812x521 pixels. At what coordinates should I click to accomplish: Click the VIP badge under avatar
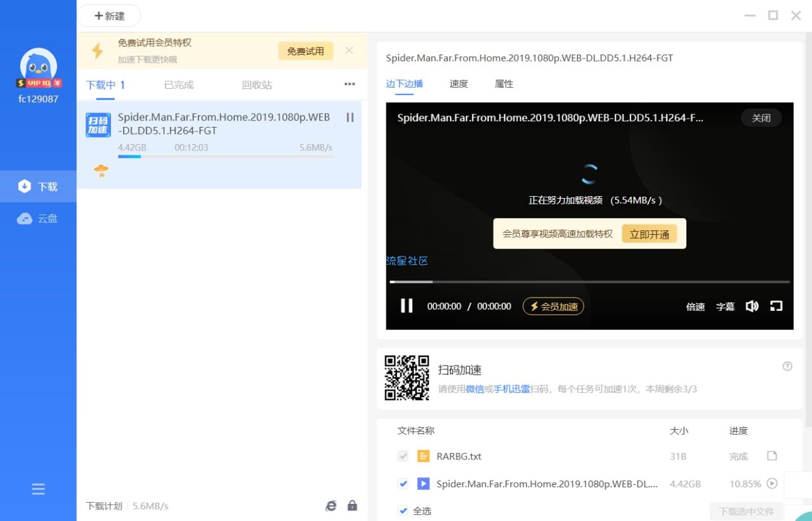pyautogui.click(x=39, y=83)
